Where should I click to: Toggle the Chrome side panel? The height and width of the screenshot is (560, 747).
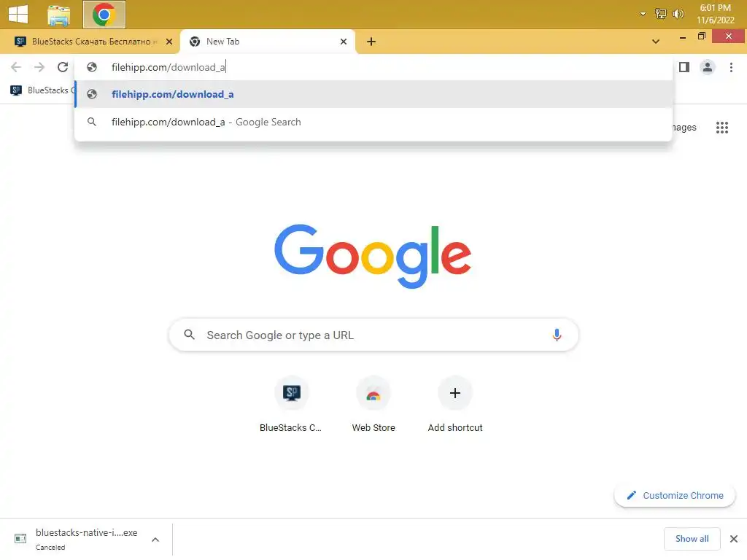[x=684, y=67]
